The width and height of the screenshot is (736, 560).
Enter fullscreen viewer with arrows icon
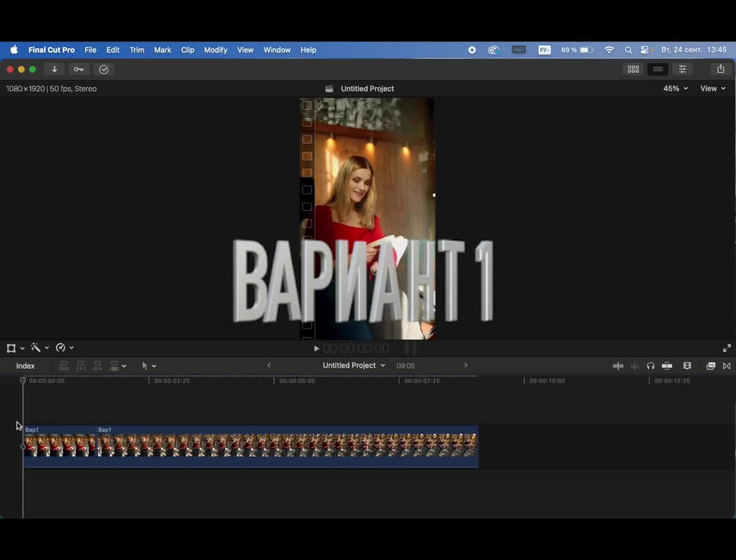click(x=727, y=348)
